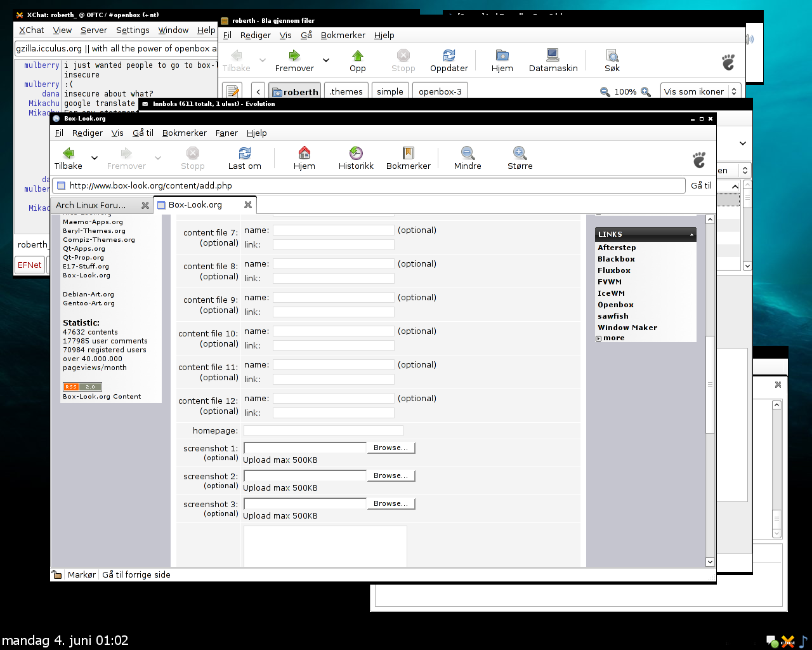Image resolution: width=812 pixels, height=650 pixels.
Task: Follow the Openbox link in LINKS
Action: [615, 305]
